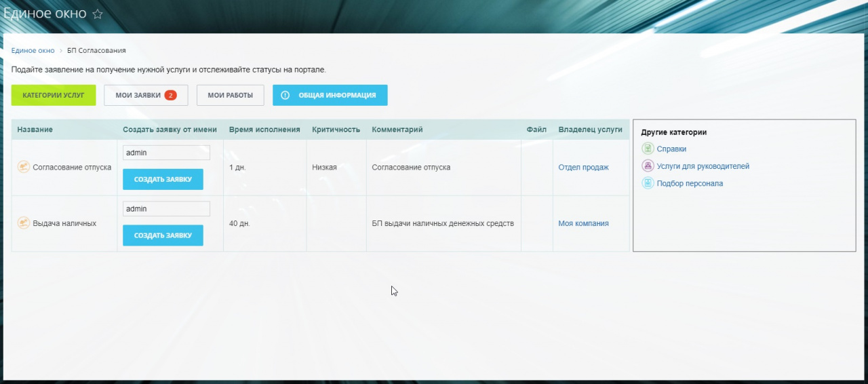This screenshot has width=868, height=384.
Task: Click the 40 дн. execution time cell
Action: (x=239, y=223)
